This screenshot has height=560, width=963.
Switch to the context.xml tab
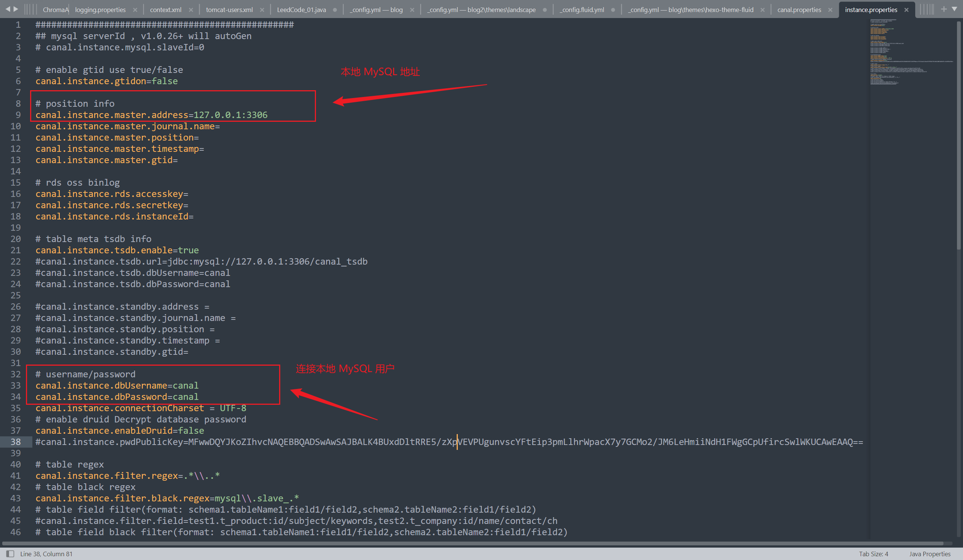(x=166, y=10)
